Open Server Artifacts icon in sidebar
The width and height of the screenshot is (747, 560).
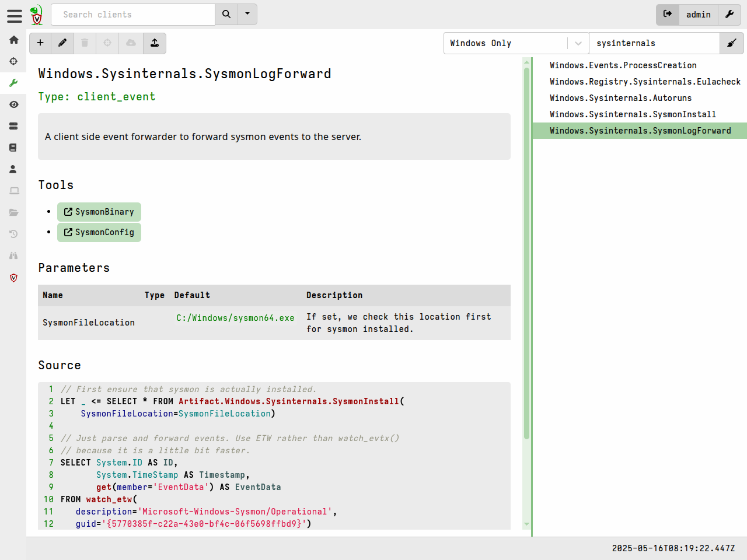coord(13,126)
